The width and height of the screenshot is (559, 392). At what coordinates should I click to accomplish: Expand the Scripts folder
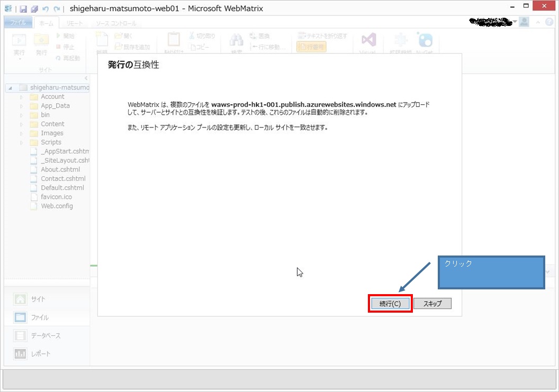click(22, 142)
